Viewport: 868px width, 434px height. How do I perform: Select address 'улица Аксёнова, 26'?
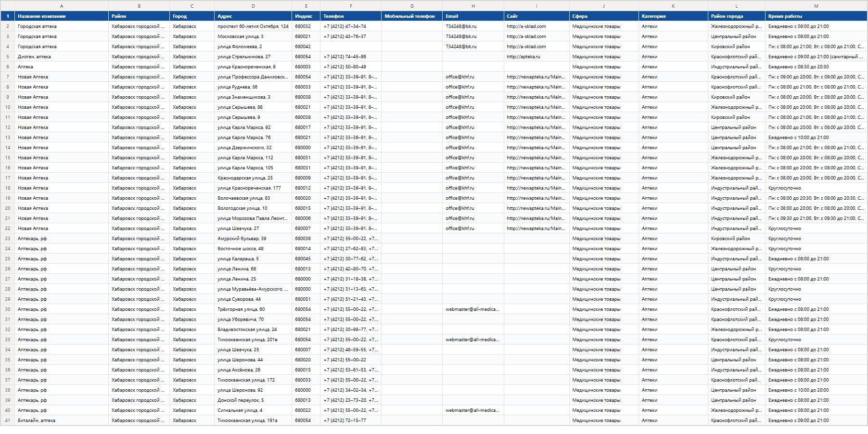click(x=253, y=370)
